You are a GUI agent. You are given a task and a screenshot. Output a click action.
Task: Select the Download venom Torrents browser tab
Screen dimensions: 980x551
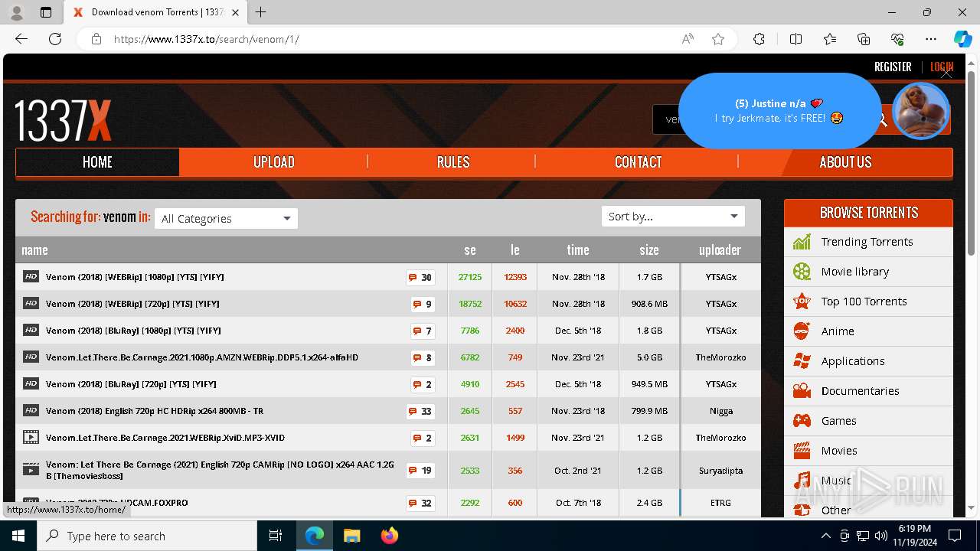point(155,12)
